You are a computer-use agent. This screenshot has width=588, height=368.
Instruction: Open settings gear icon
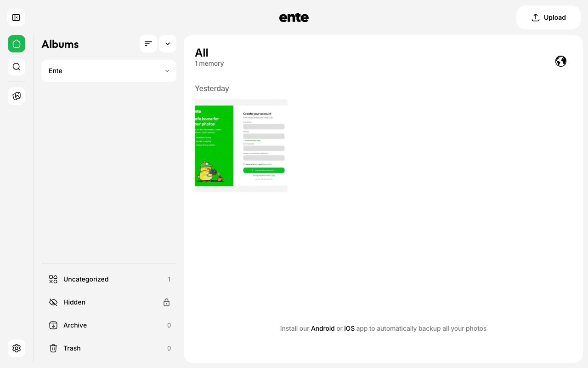tap(17, 348)
